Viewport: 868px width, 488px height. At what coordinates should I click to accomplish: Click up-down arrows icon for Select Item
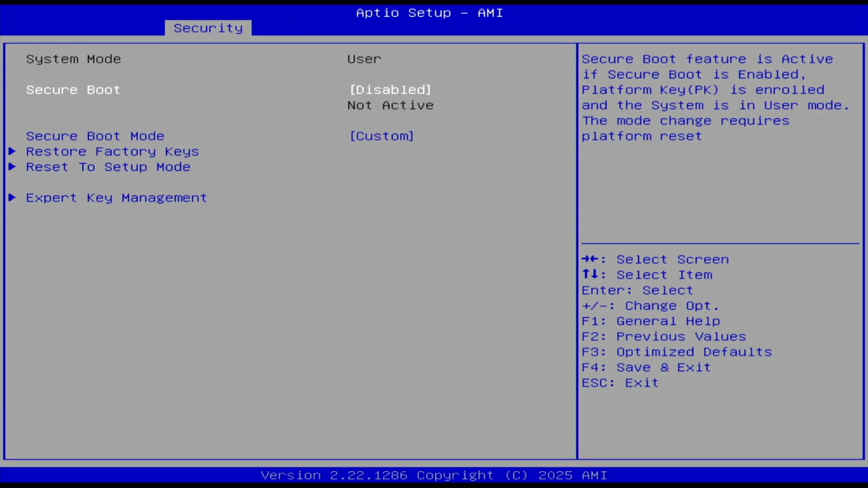[590, 274]
